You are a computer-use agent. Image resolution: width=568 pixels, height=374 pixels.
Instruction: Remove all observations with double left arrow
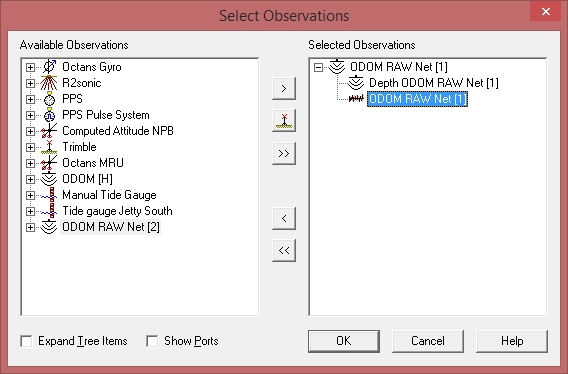[x=284, y=250]
